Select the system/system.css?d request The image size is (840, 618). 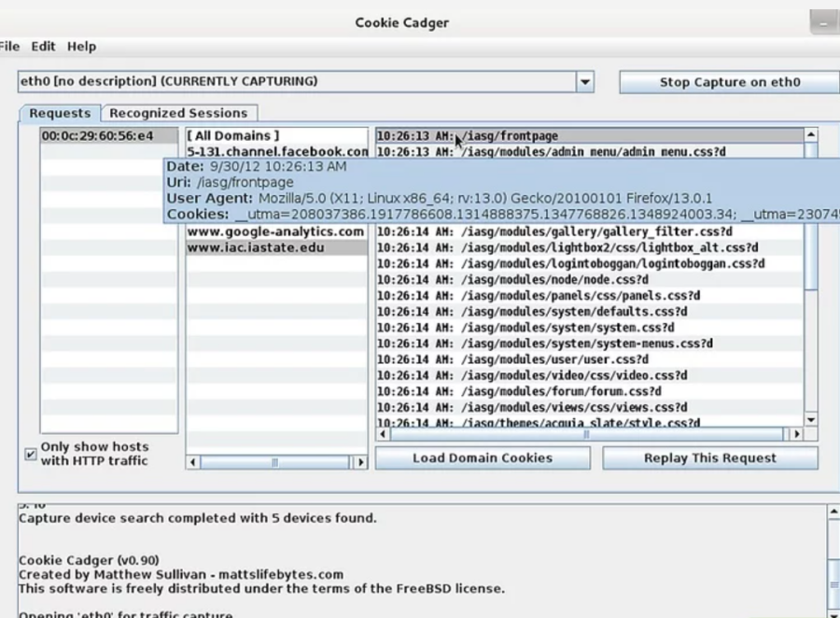coord(589,328)
